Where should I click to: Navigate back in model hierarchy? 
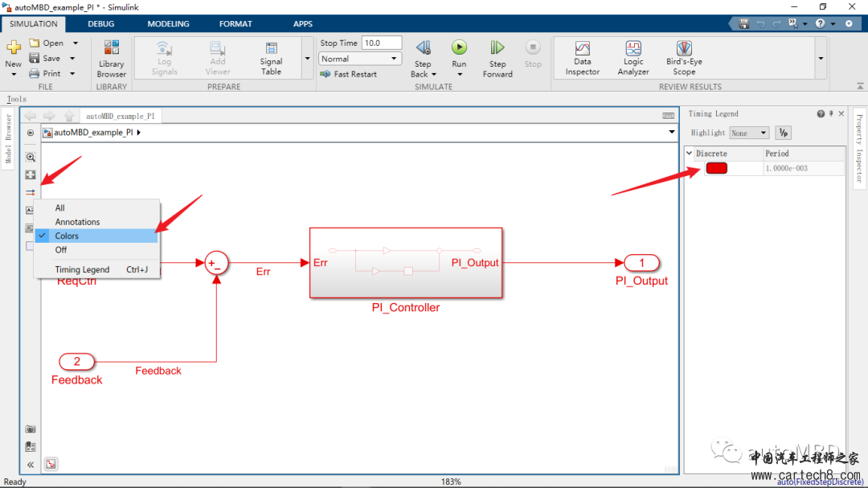[30, 116]
